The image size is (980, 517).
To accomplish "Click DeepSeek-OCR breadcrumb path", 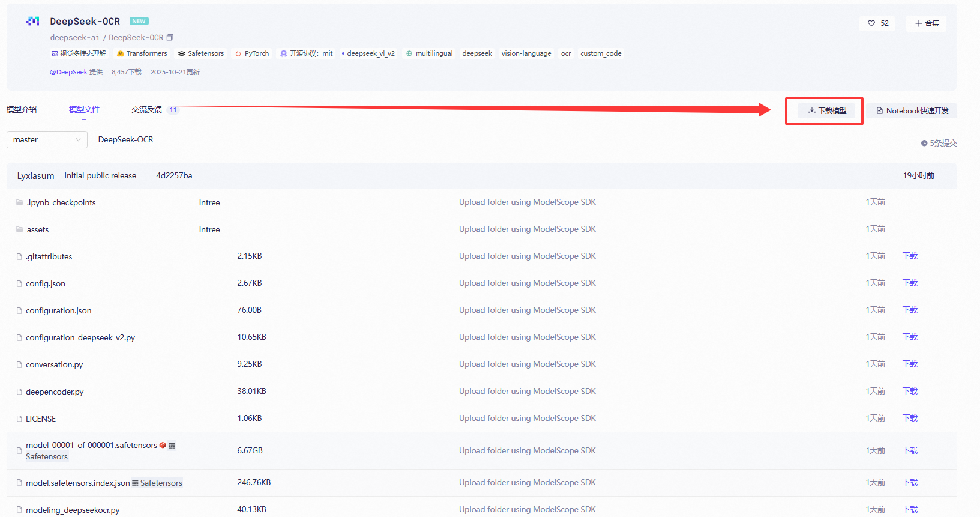I will 125,139.
